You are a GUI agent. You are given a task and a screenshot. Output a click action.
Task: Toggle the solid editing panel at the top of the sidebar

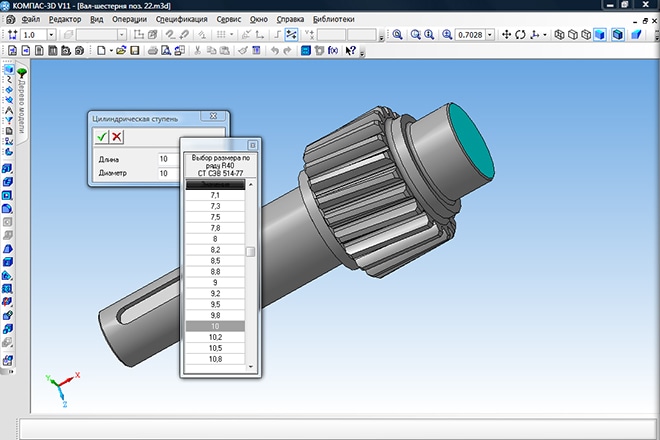8,69
